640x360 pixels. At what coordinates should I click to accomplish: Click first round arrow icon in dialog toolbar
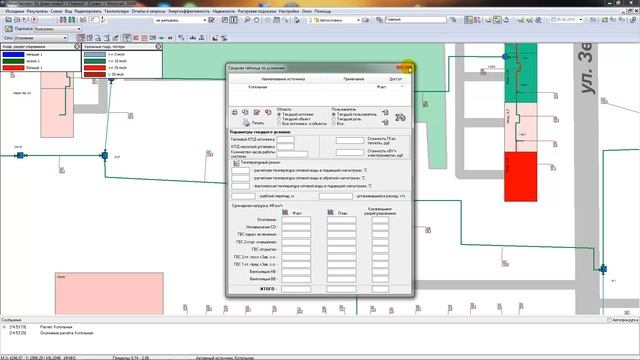pyautogui.click(x=235, y=112)
